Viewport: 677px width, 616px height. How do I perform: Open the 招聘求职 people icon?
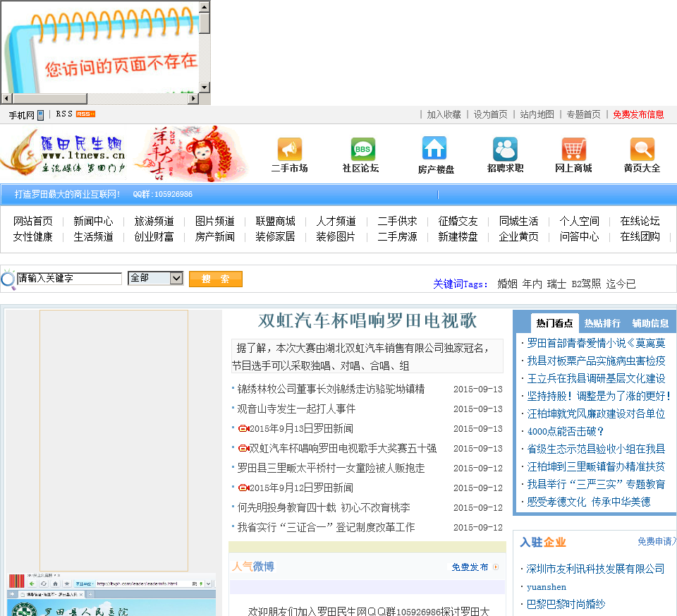click(505, 149)
